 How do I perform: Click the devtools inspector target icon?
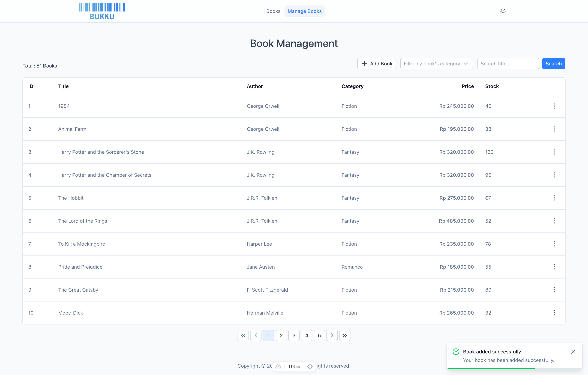point(310,366)
